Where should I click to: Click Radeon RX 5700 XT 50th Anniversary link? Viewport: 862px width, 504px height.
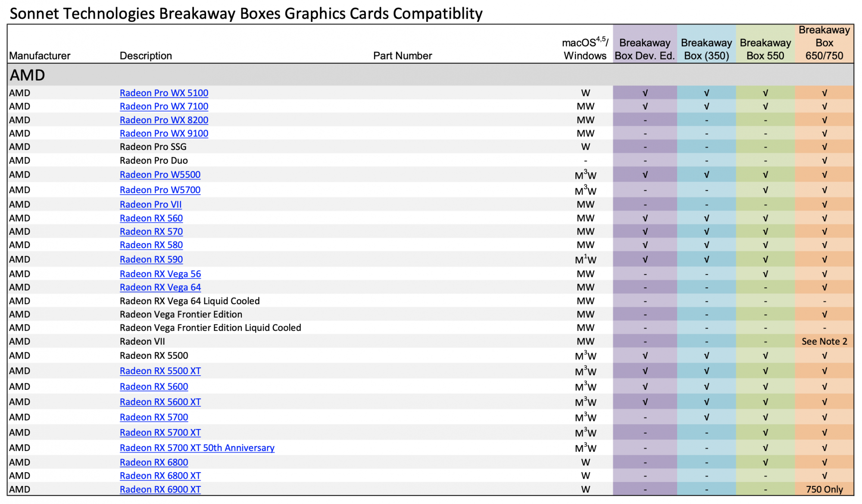point(197,448)
